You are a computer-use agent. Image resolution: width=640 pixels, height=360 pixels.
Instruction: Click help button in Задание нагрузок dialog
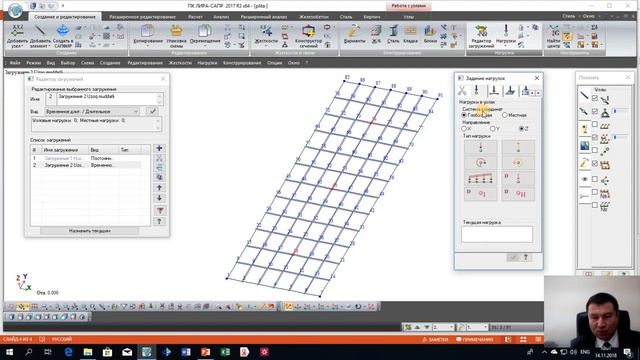[x=526, y=257]
